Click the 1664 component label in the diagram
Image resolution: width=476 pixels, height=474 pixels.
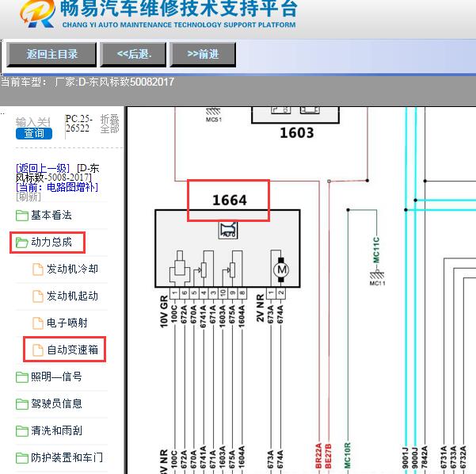click(230, 200)
